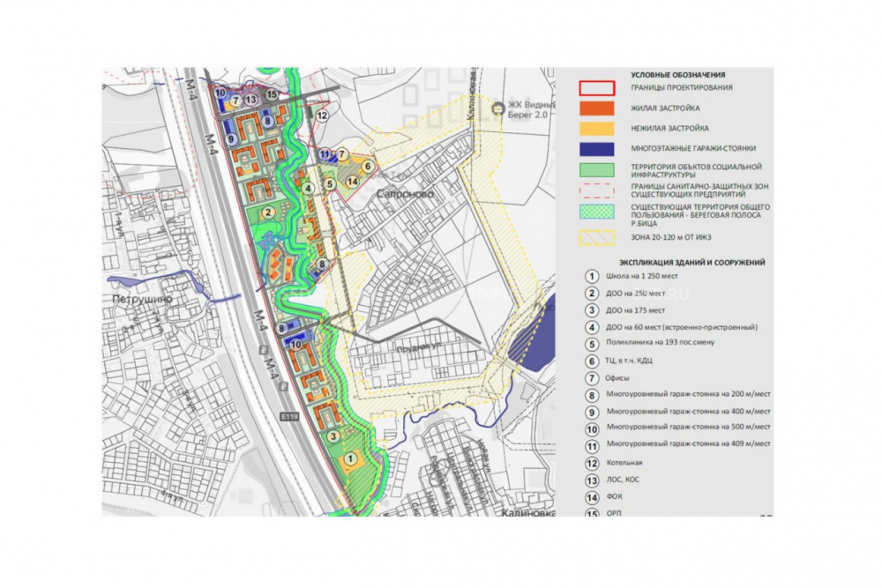Viewport: 882px width, 588px height.
Task: Click the yellow hatched Зона 20-120 м swatch
Action: coord(597,238)
